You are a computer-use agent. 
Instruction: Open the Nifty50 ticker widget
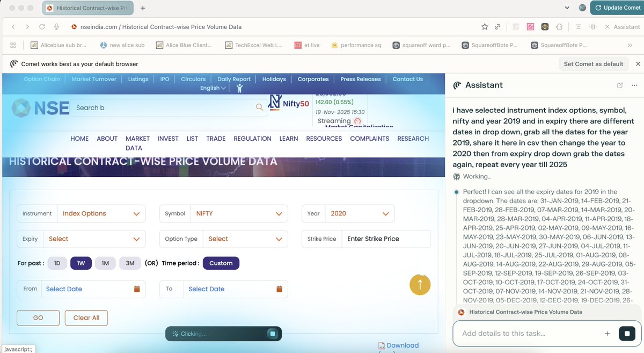click(x=289, y=104)
